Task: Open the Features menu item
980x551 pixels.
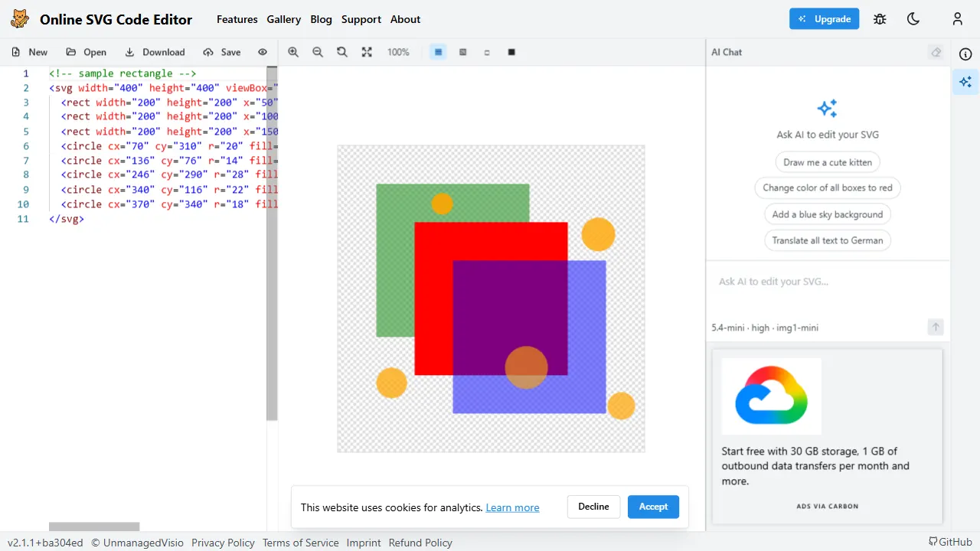Action: pos(237,19)
